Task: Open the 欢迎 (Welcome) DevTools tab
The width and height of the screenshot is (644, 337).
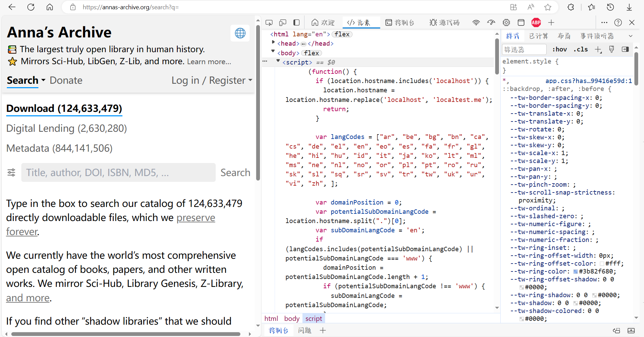Action: pyautogui.click(x=323, y=23)
